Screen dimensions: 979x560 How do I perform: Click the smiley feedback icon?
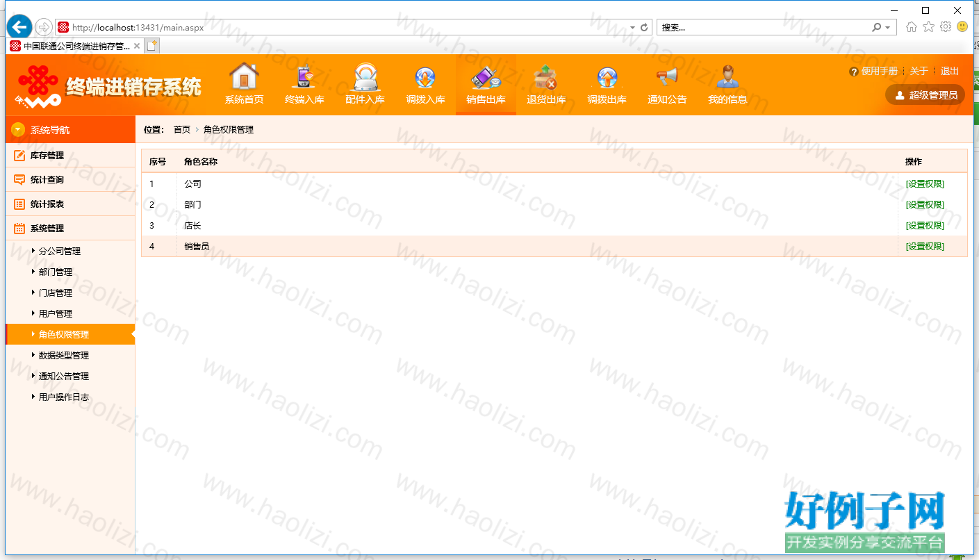962,26
